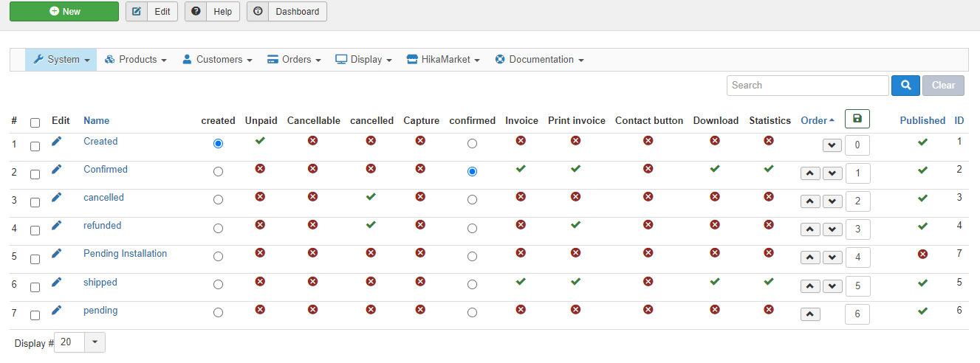Select the confirmed radio button for refunded
This screenshot has height=363, width=980.
point(472,228)
